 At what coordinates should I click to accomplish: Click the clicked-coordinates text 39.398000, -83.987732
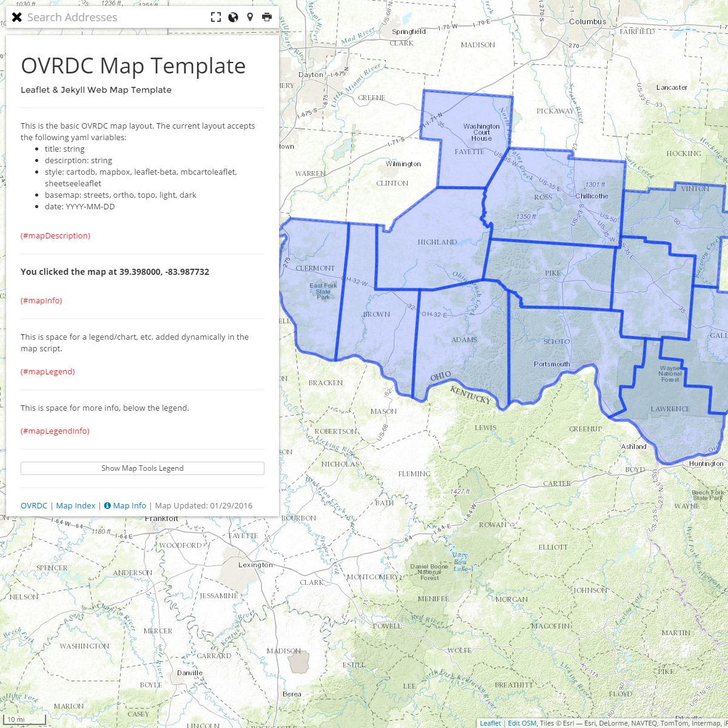click(164, 272)
